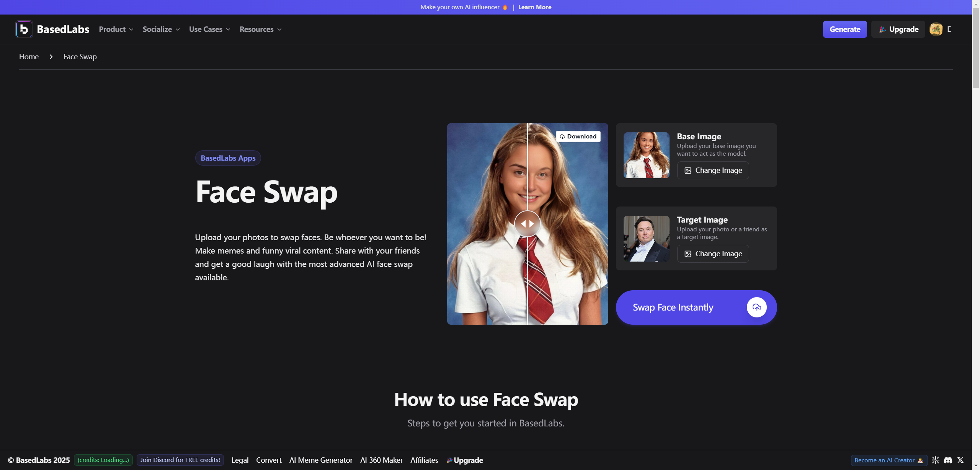Open the Discord icon in footer
This screenshot has height=470, width=980.
948,460
